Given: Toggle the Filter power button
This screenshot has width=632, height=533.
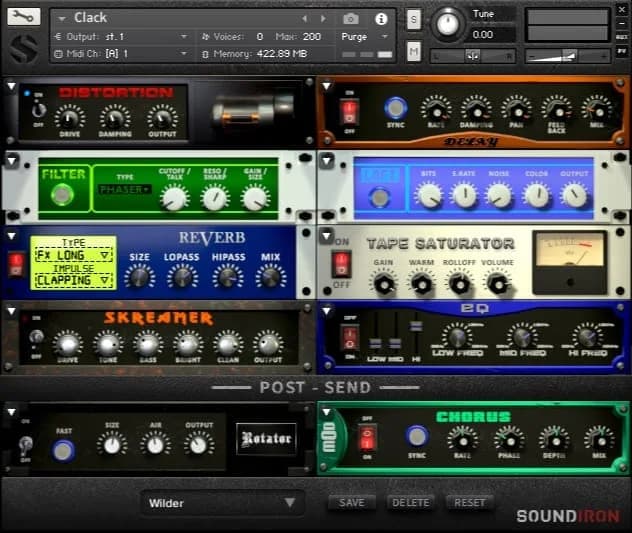Looking at the screenshot, I should tap(62, 195).
